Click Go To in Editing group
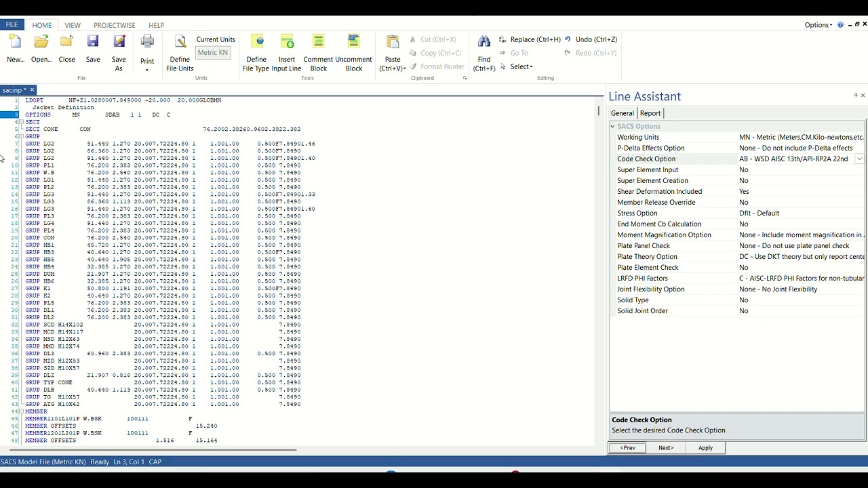Image resolution: width=868 pixels, height=488 pixels. [513, 53]
